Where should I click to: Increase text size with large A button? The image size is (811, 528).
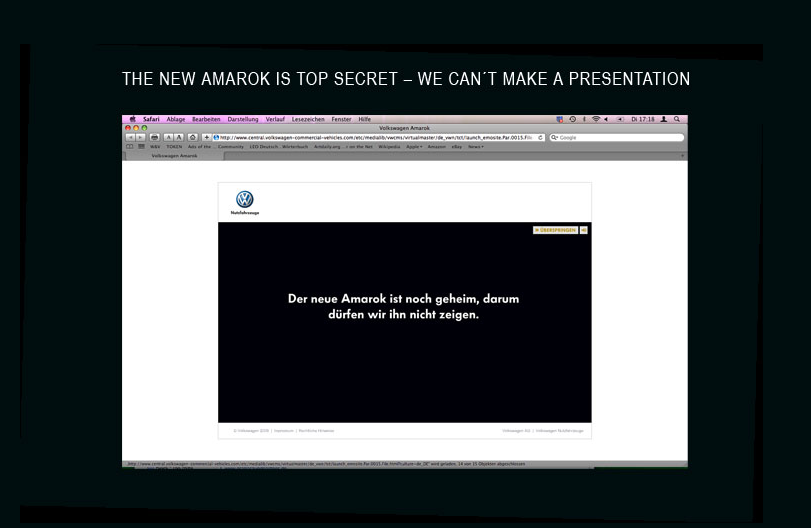(x=178, y=137)
